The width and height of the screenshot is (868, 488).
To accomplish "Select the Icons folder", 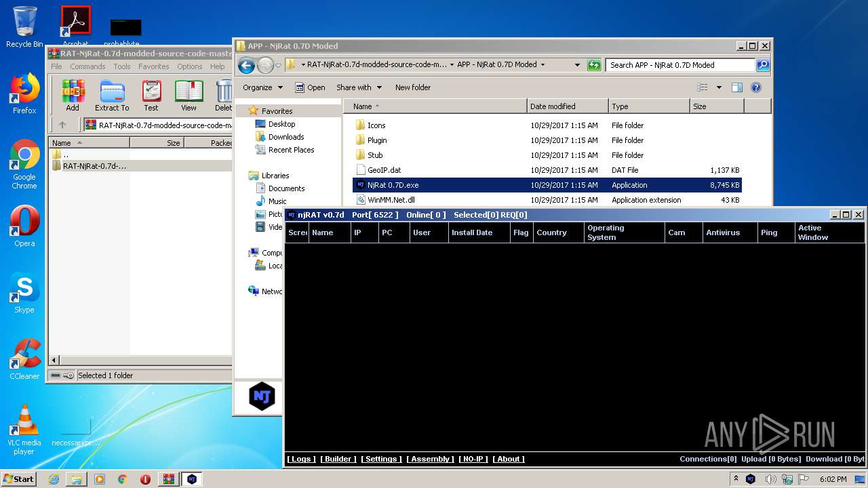I will point(376,125).
